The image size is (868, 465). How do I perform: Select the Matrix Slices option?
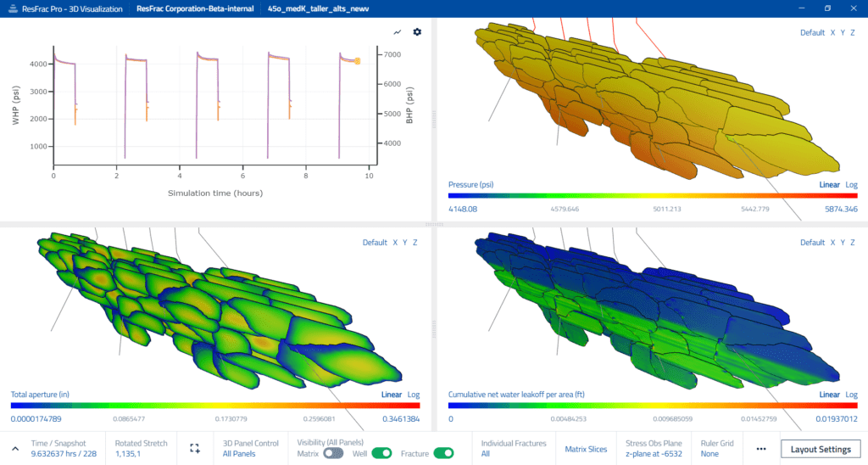(587, 448)
